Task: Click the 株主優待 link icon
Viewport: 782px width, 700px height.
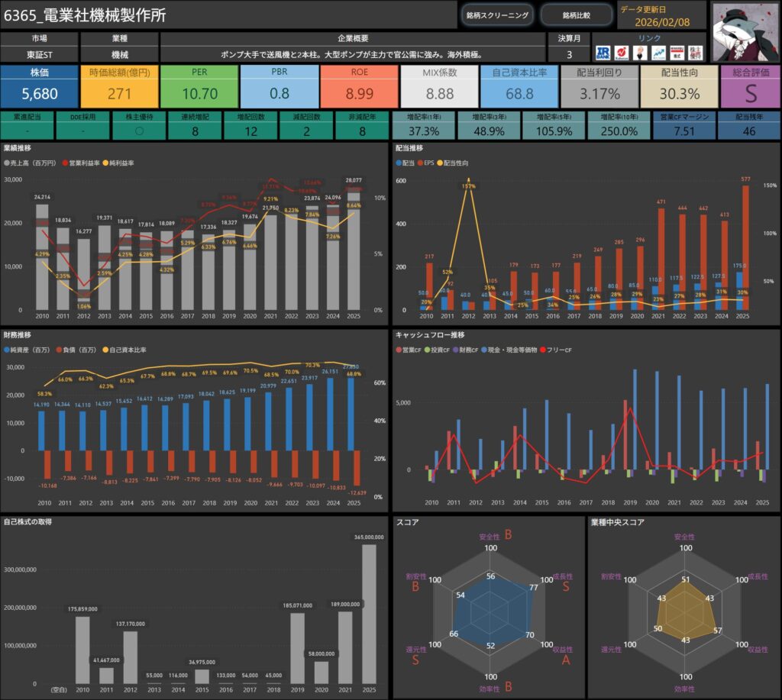Action: 694,53
